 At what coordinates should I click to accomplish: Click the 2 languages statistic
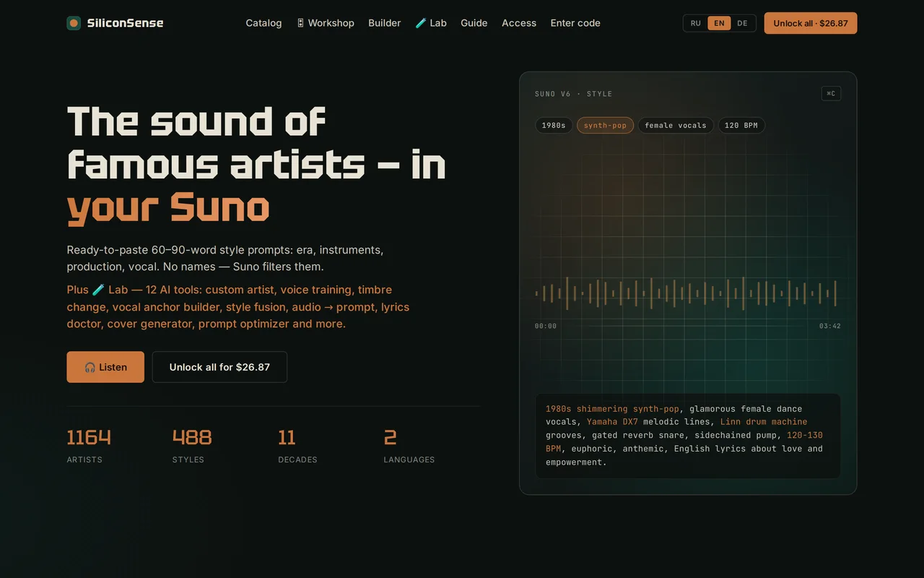[x=409, y=445]
